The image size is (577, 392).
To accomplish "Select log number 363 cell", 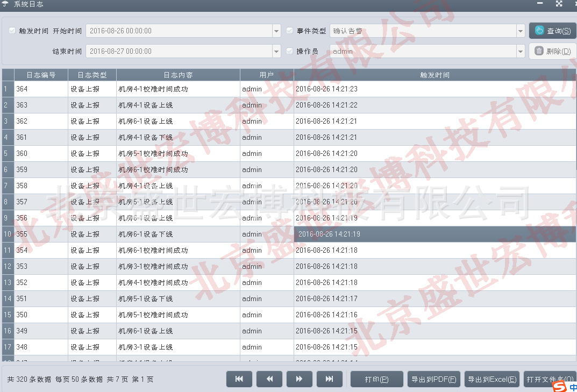I will pos(41,105).
